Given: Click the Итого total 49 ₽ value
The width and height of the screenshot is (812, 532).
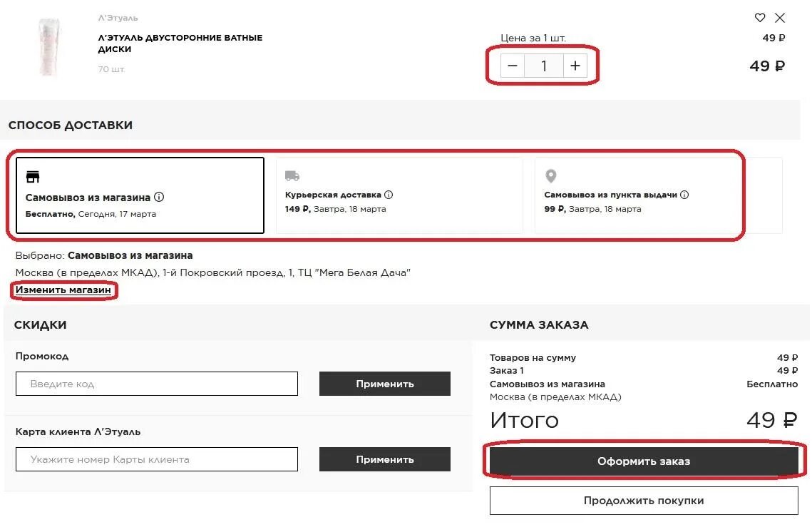Looking at the screenshot, I should [771, 420].
